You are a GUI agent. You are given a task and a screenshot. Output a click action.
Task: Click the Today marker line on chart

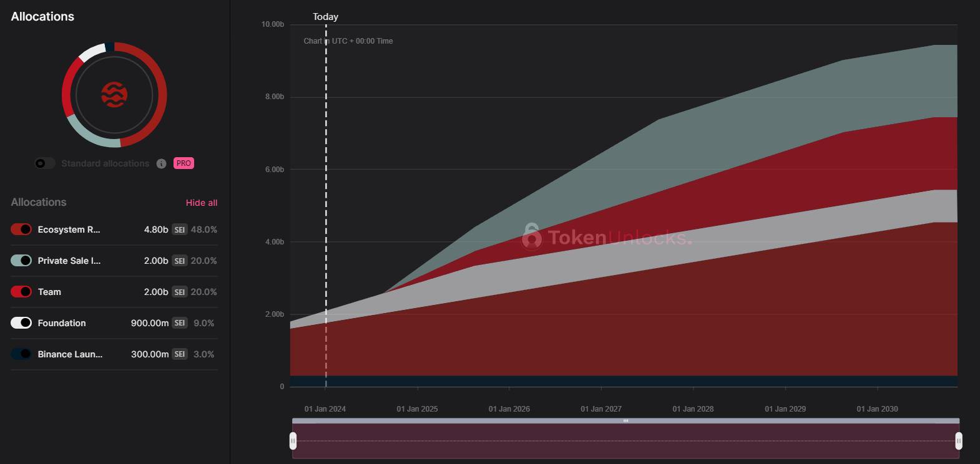(326, 187)
